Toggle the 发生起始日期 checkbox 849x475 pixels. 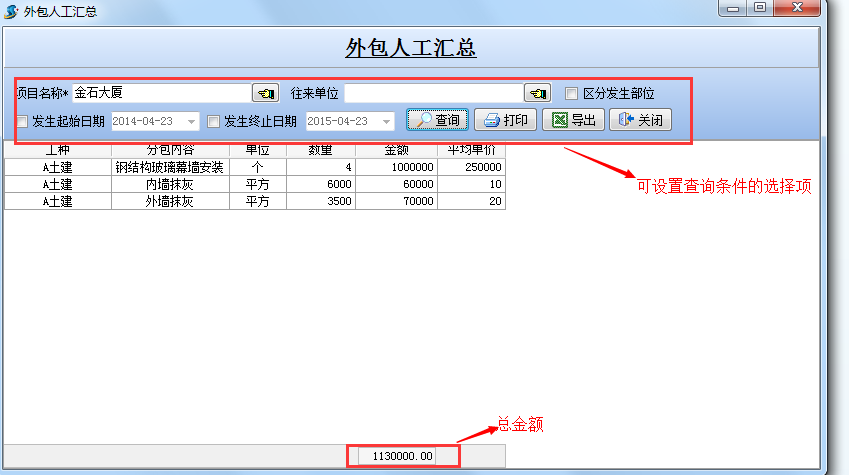(x=22, y=122)
